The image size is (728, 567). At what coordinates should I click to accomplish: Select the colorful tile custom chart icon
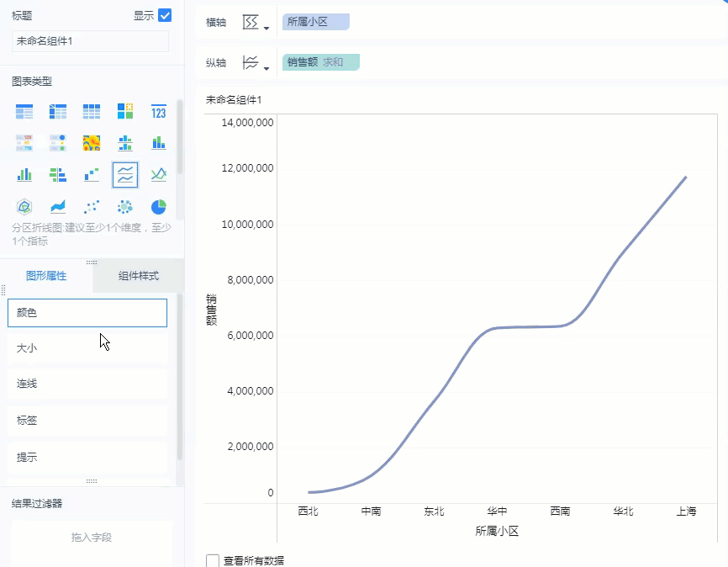click(x=125, y=112)
